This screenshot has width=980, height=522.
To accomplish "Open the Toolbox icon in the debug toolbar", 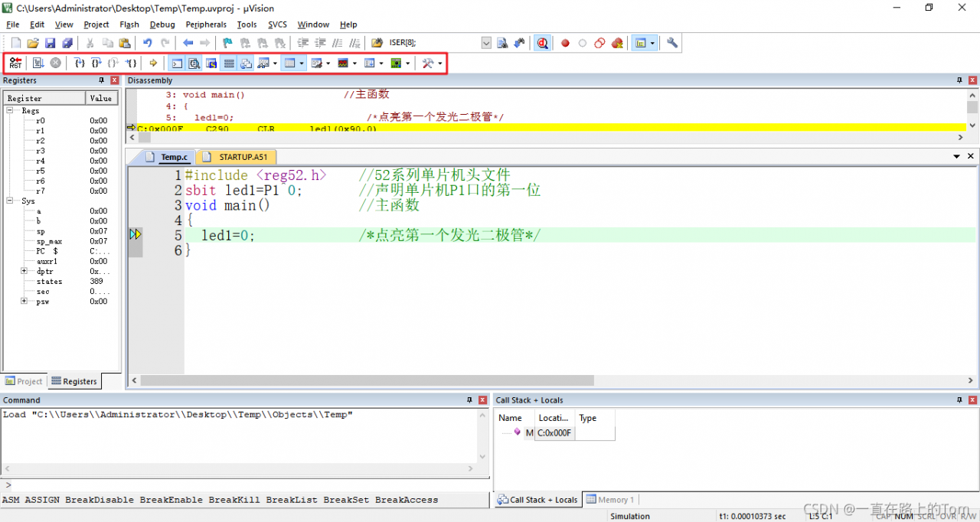I will tap(427, 63).
